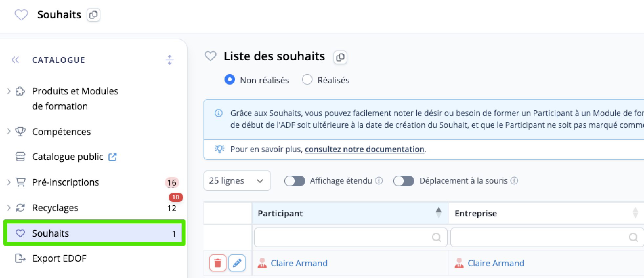This screenshot has width=644, height=278.
Task: Click the expand/collapse all icon near CATALOGUE
Action: coord(170,60)
